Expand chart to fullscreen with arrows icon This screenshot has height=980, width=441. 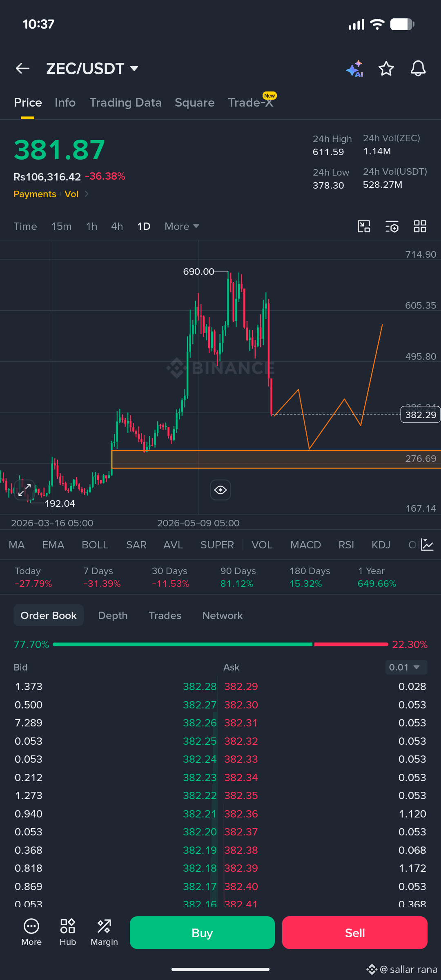[x=24, y=489]
